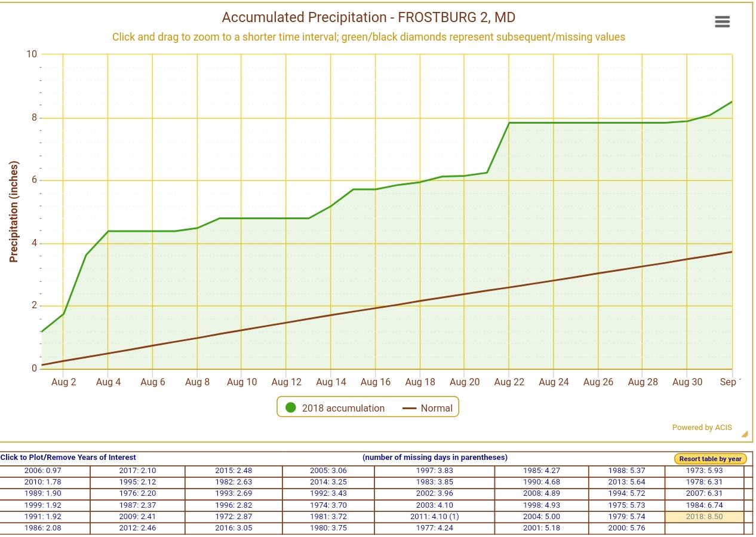Open the Powered by ACIS link
Screen dimensions: 756x537
702,427
